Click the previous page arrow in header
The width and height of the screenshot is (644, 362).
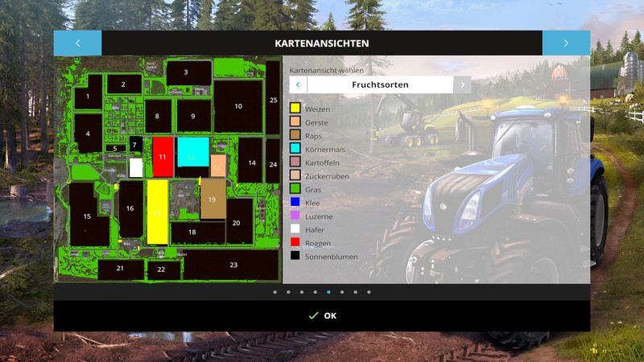[x=77, y=43]
